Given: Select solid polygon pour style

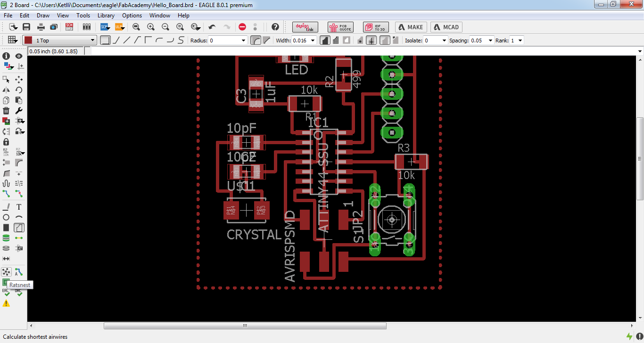Looking at the screenshot, I should 325,41.
